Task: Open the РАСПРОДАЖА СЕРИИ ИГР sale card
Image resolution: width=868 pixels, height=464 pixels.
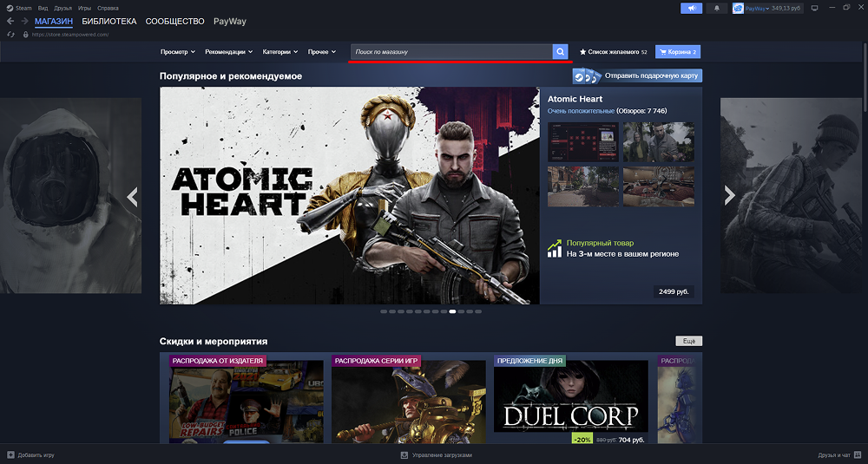Action: pos(409,399)
